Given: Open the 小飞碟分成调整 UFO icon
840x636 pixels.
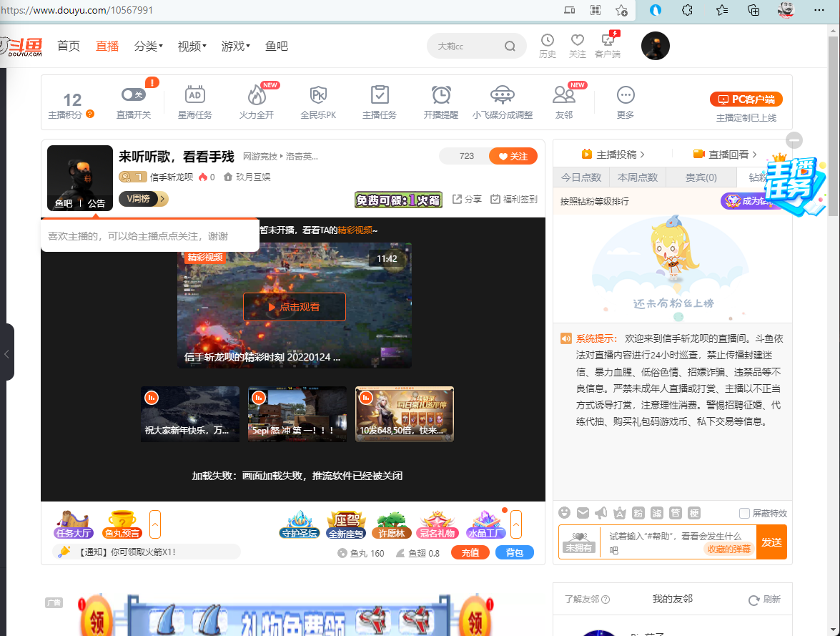Looking at the screenshot, I should tap(503, 95).
